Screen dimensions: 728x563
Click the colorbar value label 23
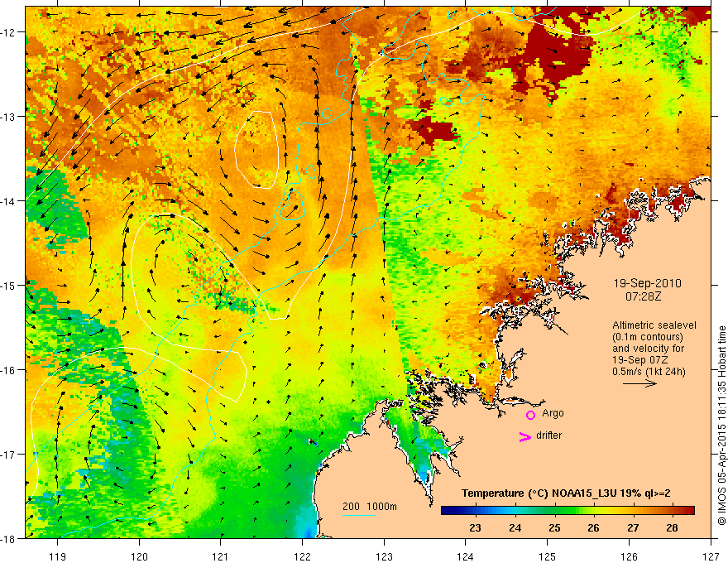(475, 528)
